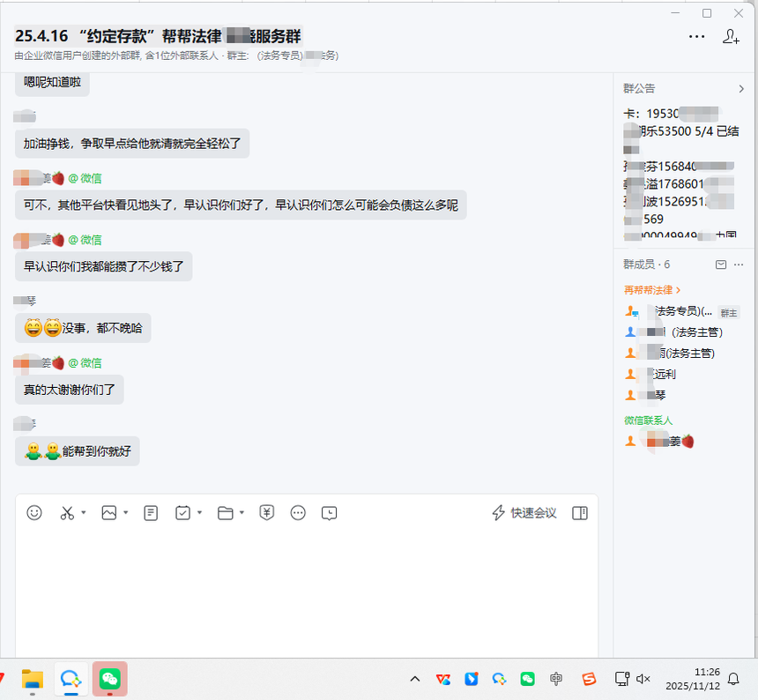Click the WeCom tray icon
The width and height of the screenshot is (758, 700).
click(x=500, y=679)
